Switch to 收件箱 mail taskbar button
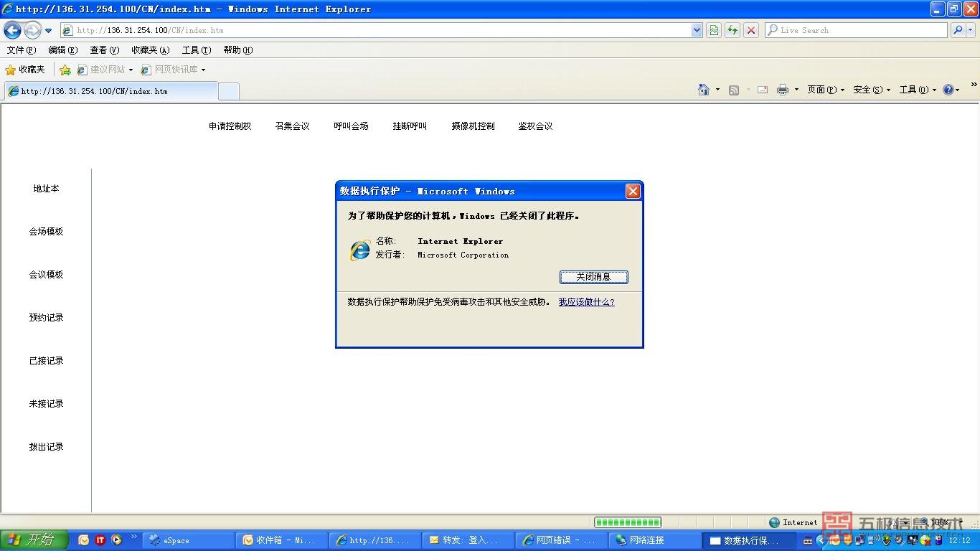 [282, 540]
